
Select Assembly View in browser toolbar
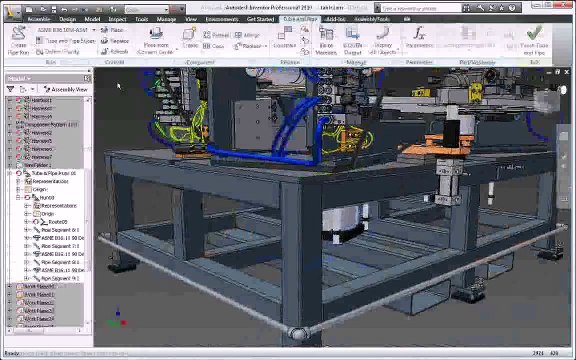click(66, 89)
